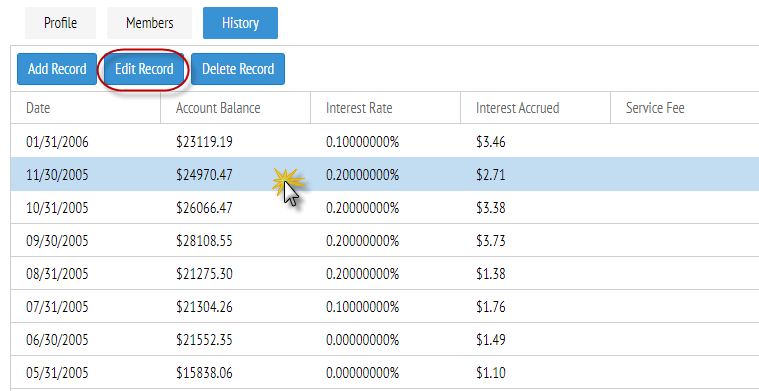Sort by Account Balance column header

[x=235, y=107]
